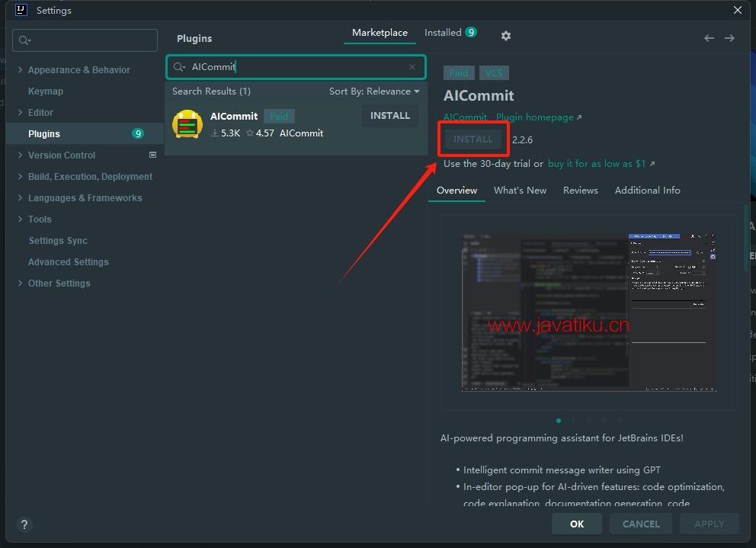The height and width of the screenshot is (548, 756).
Task: Click the Plugins update count badge in the sidebar
Action: click(138, 133)
